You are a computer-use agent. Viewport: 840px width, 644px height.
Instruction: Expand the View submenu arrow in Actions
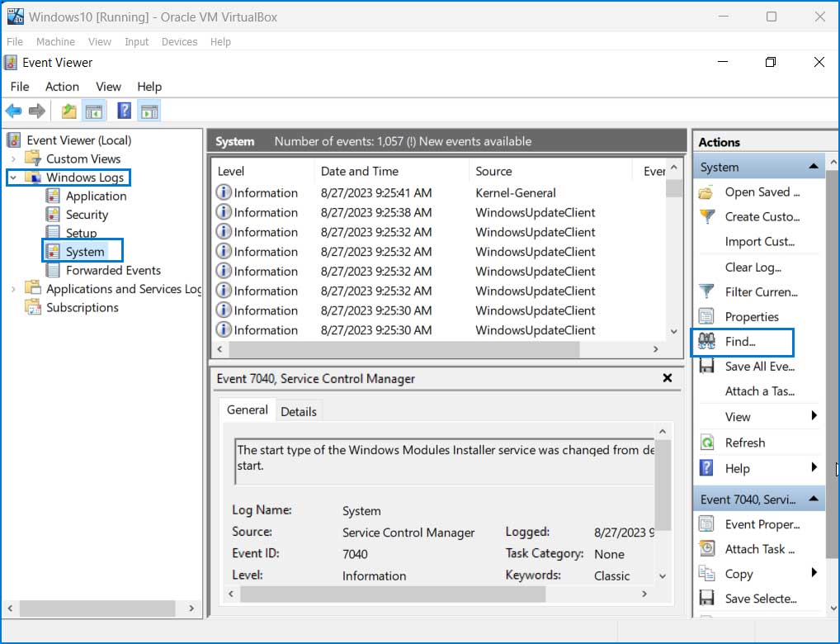point(814,416)
